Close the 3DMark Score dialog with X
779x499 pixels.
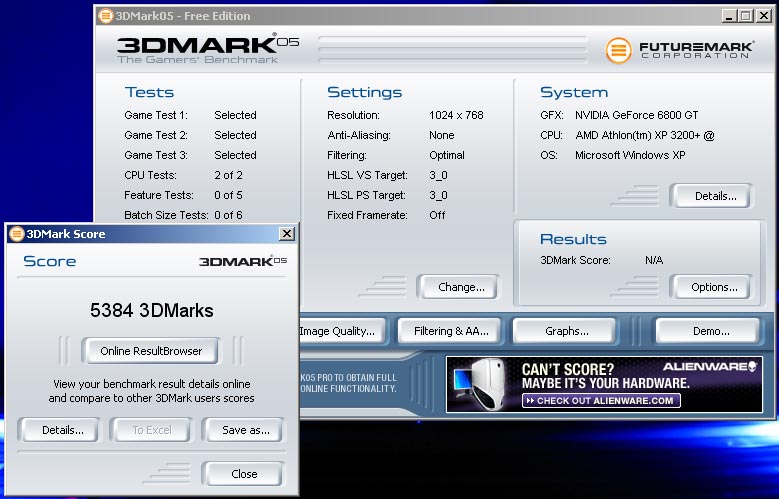(287, 234)
